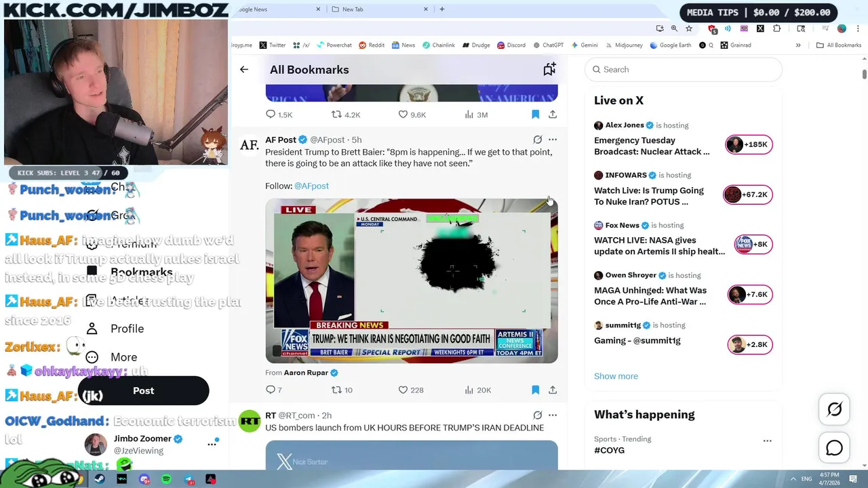Like the post with 9.6K likes

pos(412,115)
